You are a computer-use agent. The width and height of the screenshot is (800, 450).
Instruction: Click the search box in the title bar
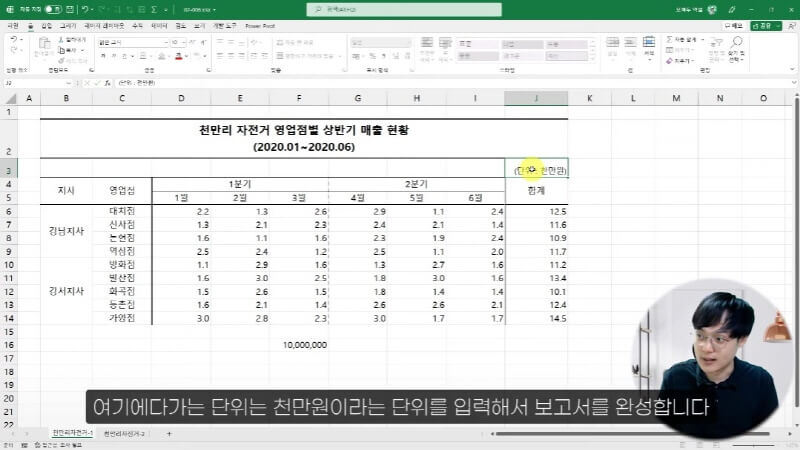[404, 9]
